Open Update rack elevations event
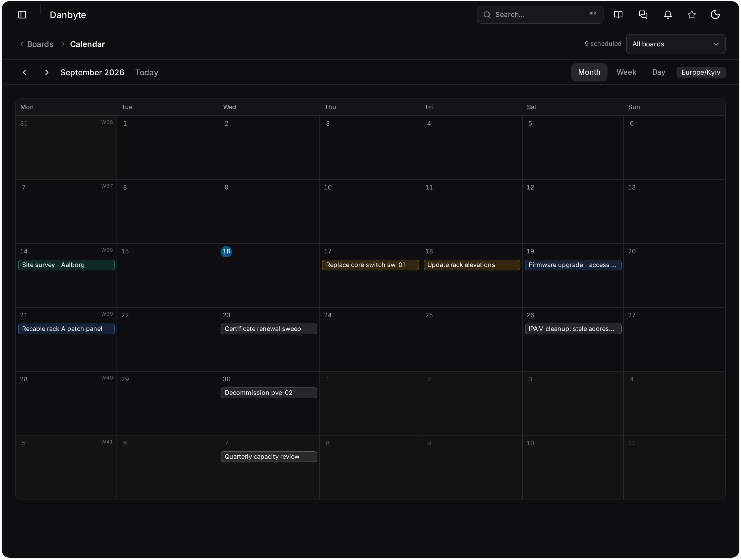This screenshot has width=741, height=560. pyautogui.click(x=471, y=265)
